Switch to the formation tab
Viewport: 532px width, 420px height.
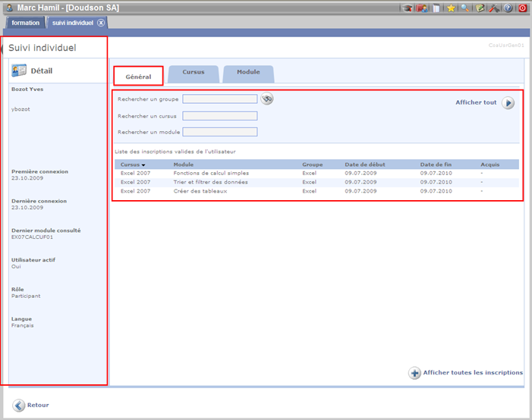pos(26,23)
